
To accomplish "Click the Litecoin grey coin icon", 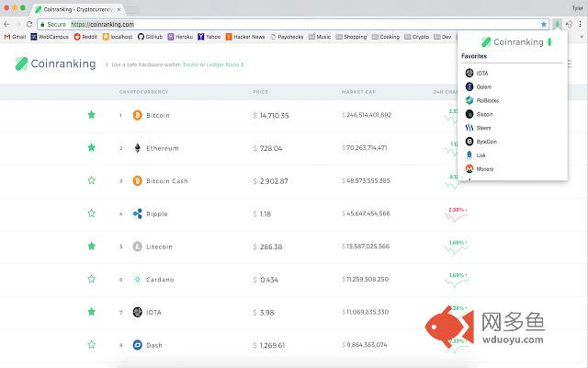I will click(x=138, y=247).
